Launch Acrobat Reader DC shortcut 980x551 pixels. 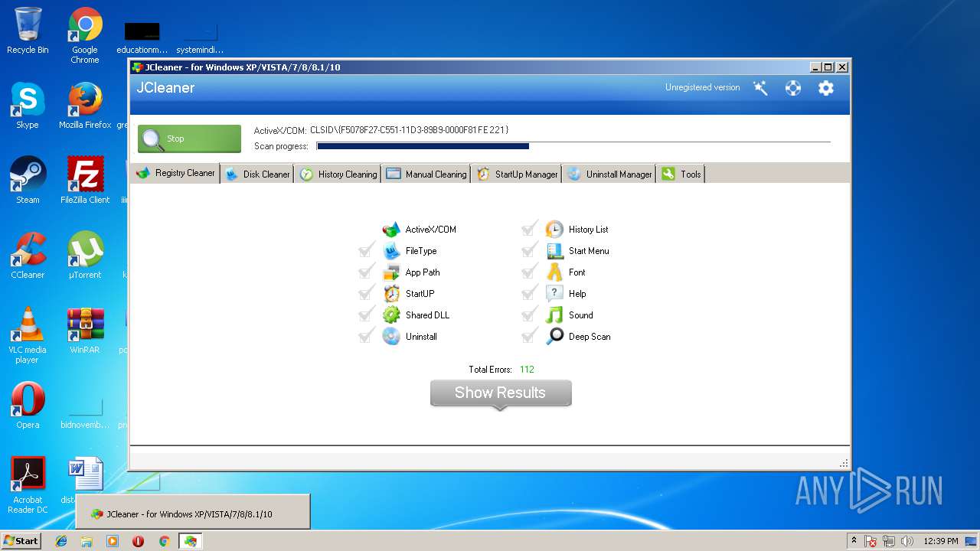tap(28, 485)
